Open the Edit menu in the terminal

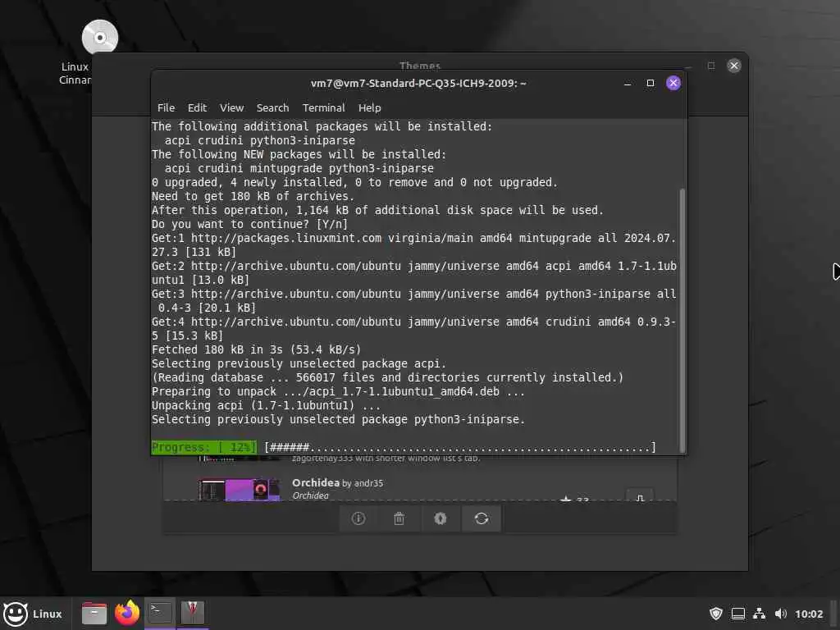coord(197,107)
